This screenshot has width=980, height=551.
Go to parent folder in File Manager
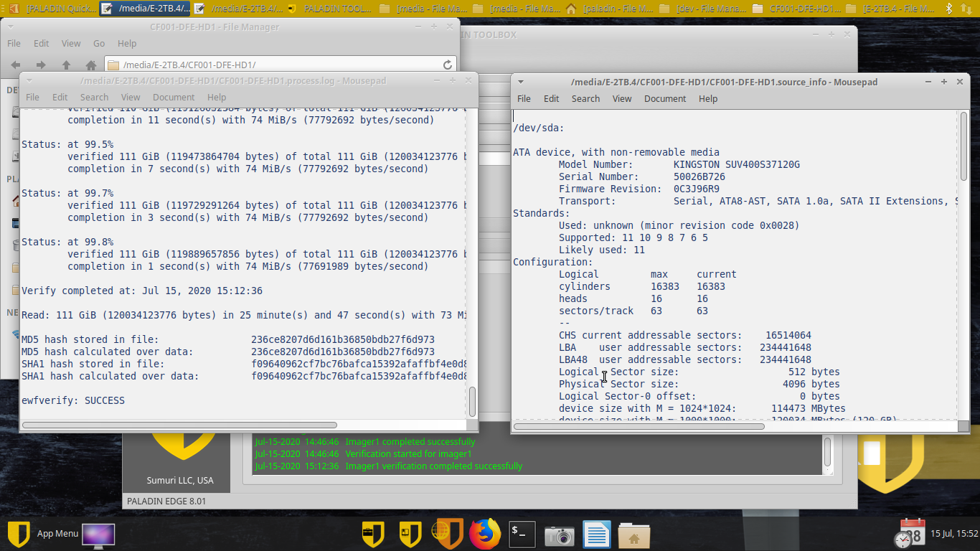click(x=66, y=65)
